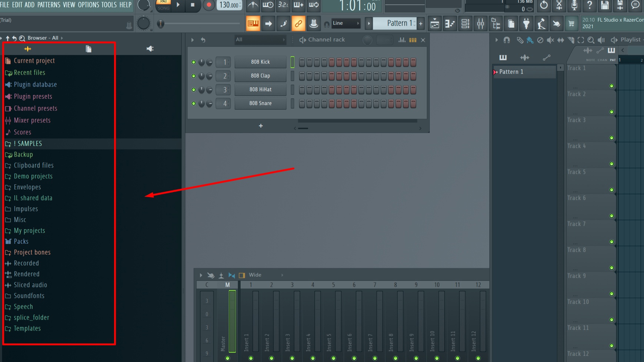Viewport: 644px width, 362px height.
Task: Open the EDIT menu
Action: tap(17, 5)
